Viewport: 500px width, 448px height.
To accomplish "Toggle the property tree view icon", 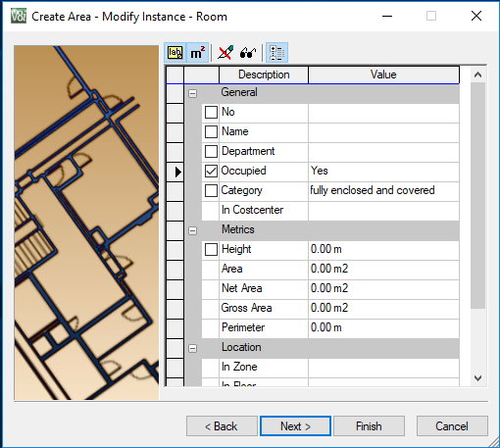I will tap(276, 53).
